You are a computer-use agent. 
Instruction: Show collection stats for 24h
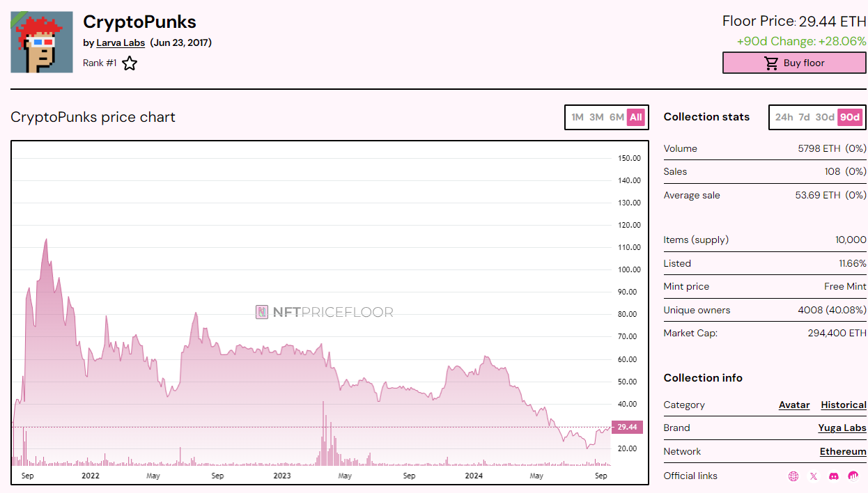coord(784,117)
